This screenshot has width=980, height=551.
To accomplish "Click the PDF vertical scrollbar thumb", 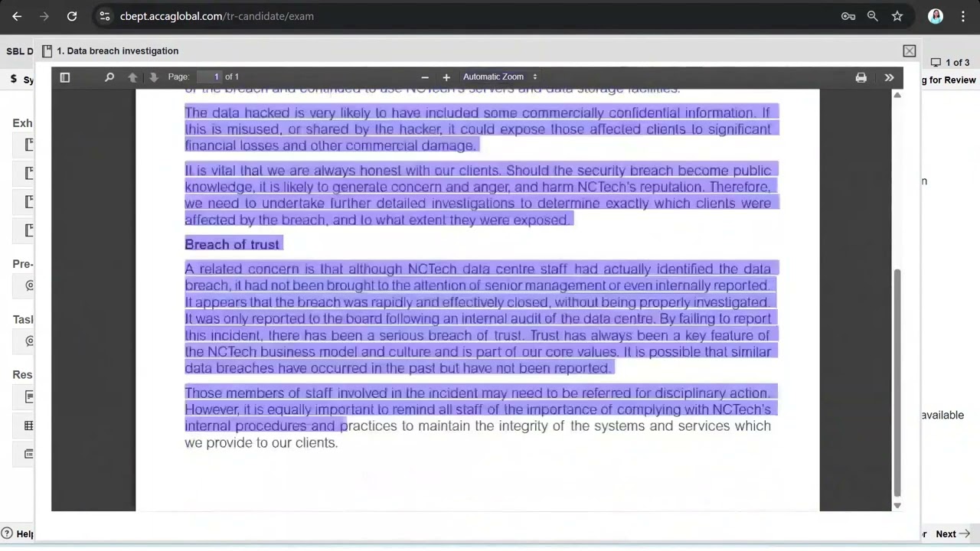I will (x=897, y=383).
